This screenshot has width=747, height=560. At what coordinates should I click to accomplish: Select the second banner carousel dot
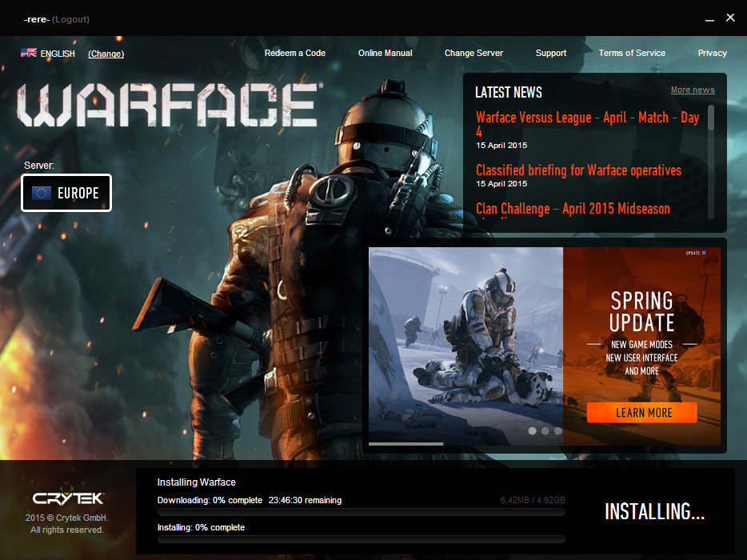[x=545, y=430]
